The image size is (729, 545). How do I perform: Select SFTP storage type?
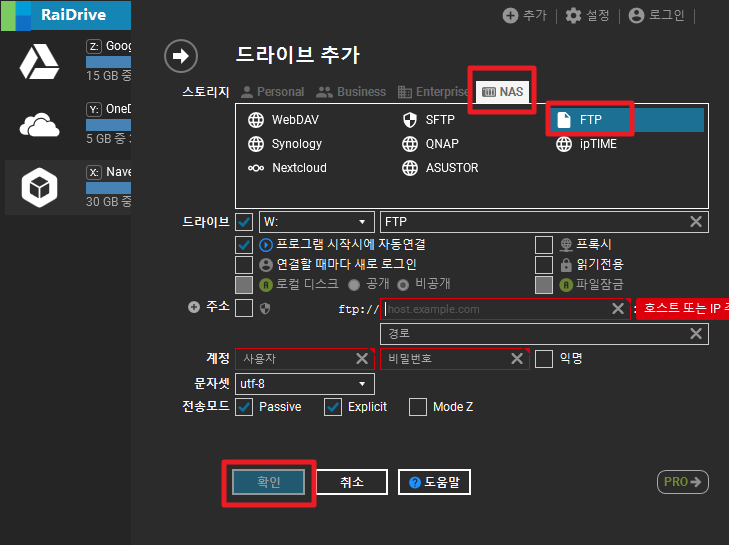(x=428, y=120)
